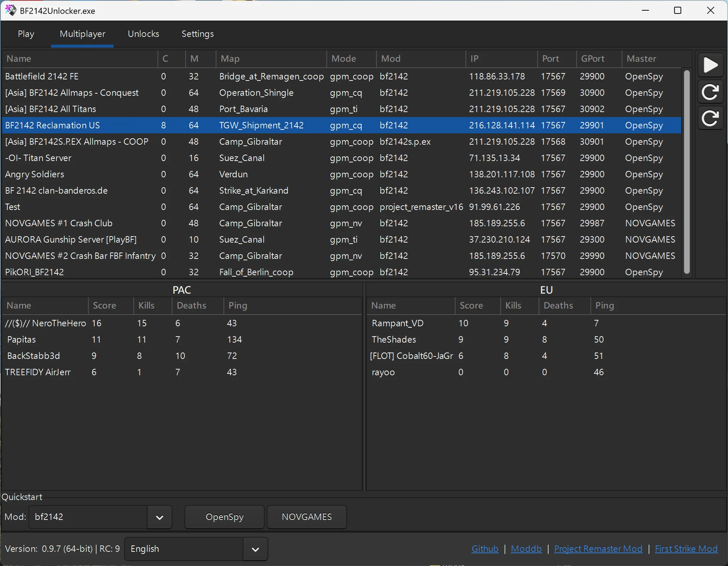Viewport: 728px width, 566px height.
Task: Follow the Project Remaster Mod link
Action: point(598,549)
